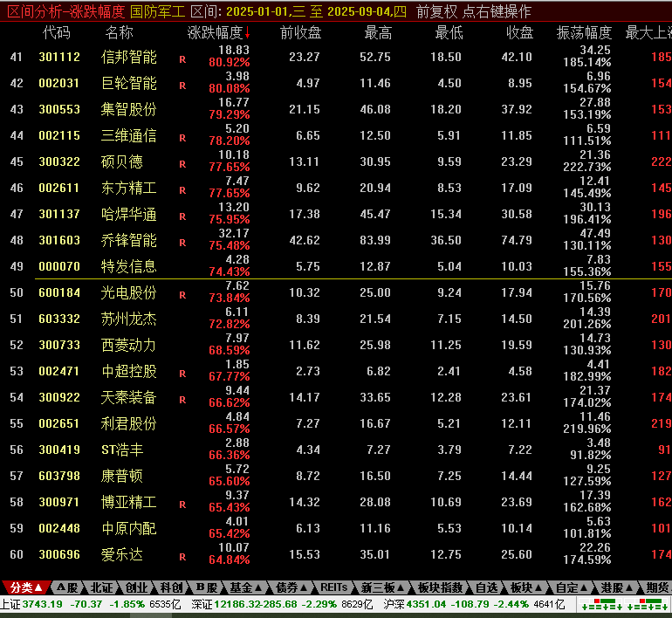Select stock name ST浩丰
The height and width of the screenshot is (618, 672).
(x=122, y=450)
